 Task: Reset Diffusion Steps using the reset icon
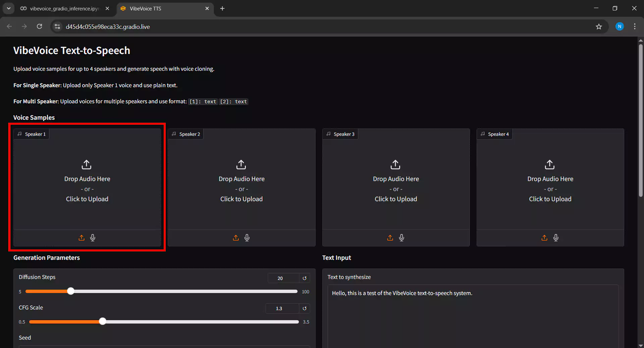click(x=305, y=278)
